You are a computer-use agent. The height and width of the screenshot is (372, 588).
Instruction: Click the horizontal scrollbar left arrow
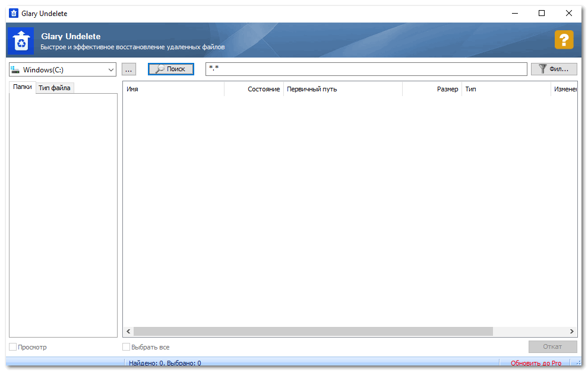(128, 331)
